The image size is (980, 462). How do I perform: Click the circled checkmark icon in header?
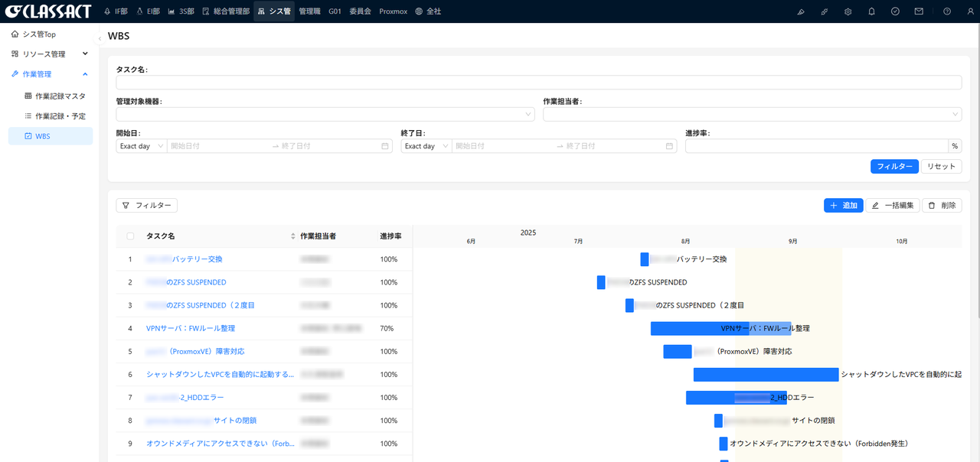895,11
